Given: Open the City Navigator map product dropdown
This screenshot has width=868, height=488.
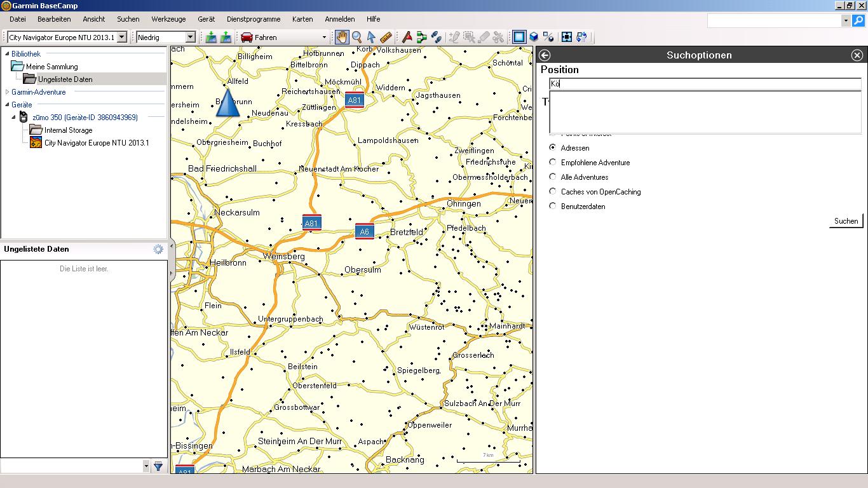Looking at the screenshot, I should [x=122, y=37].
